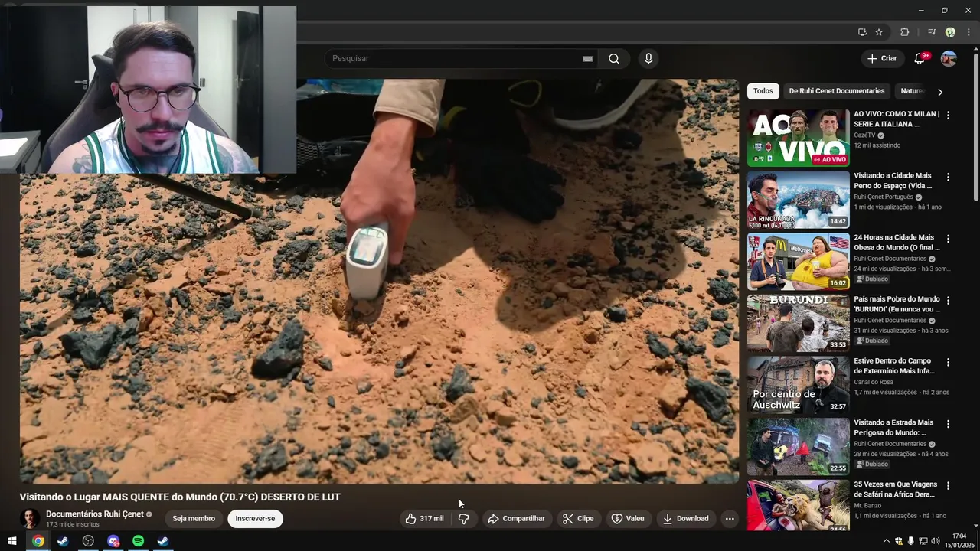This screenshot has width=980, height=551.
Task: Open title País mais Pobre do Mundo Burundi
Action: tap(897, 305)
